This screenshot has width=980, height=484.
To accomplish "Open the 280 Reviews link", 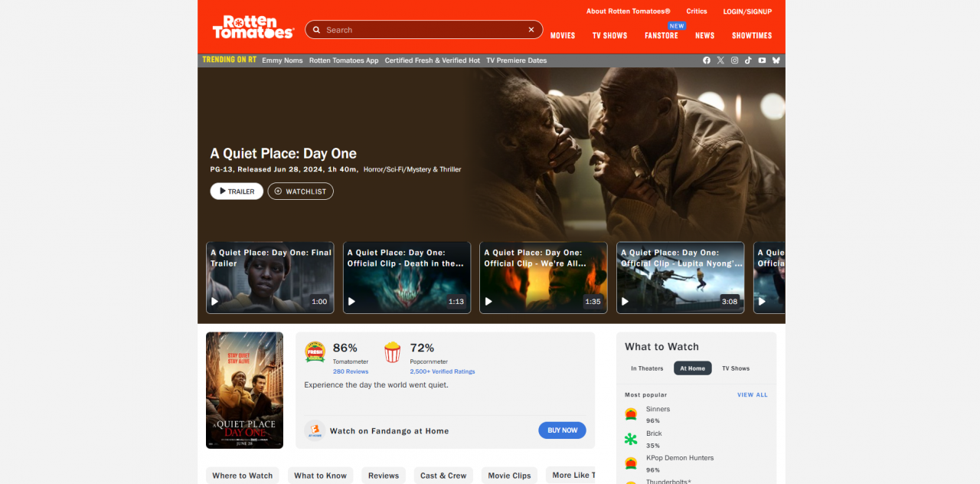I will (x=351, y=371).
